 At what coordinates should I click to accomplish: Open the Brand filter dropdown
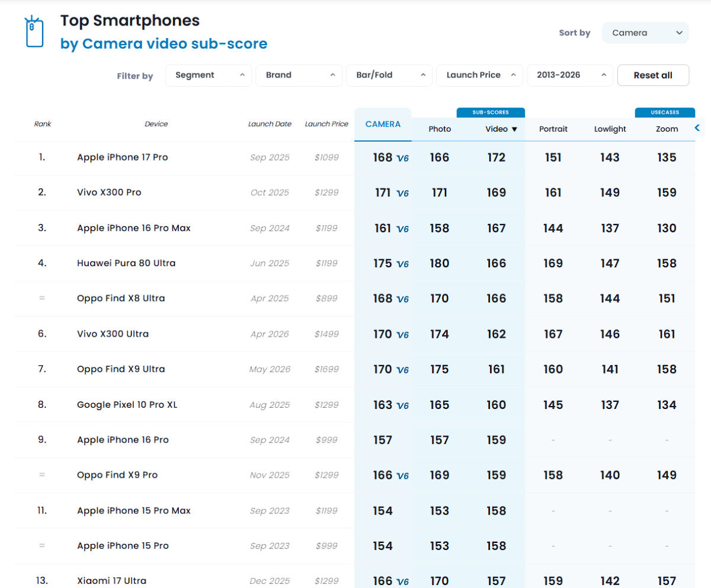(x=299, y=75)
